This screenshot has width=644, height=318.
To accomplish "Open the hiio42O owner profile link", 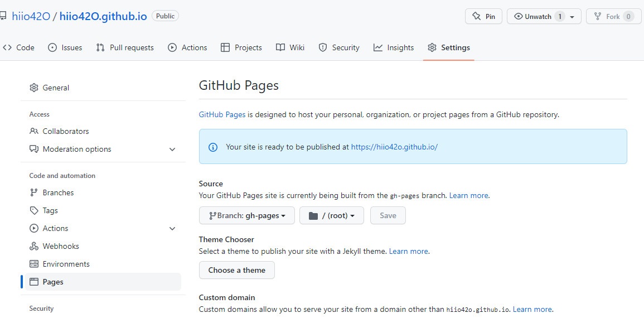I will [x=31, y=16].
